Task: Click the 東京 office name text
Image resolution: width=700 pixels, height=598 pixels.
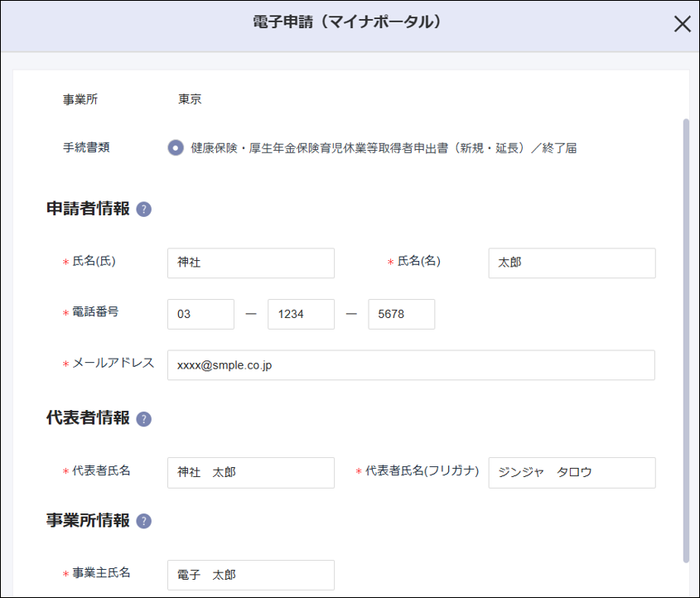Action: coord(190,99)
